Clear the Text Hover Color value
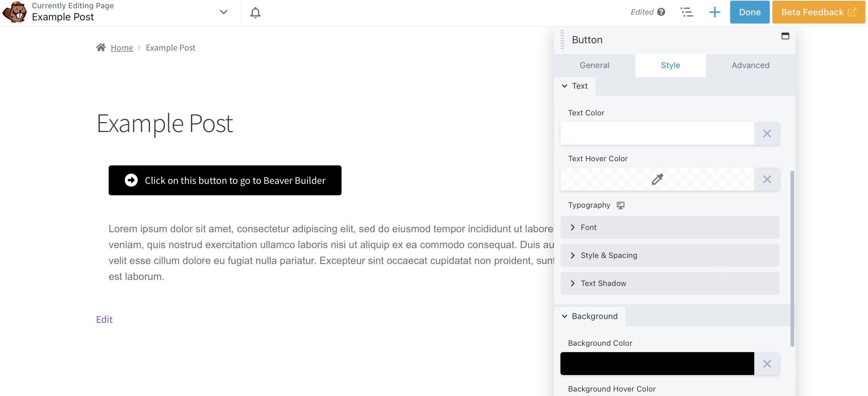Screen dimensions: 868x396 [x=767, y=179]
